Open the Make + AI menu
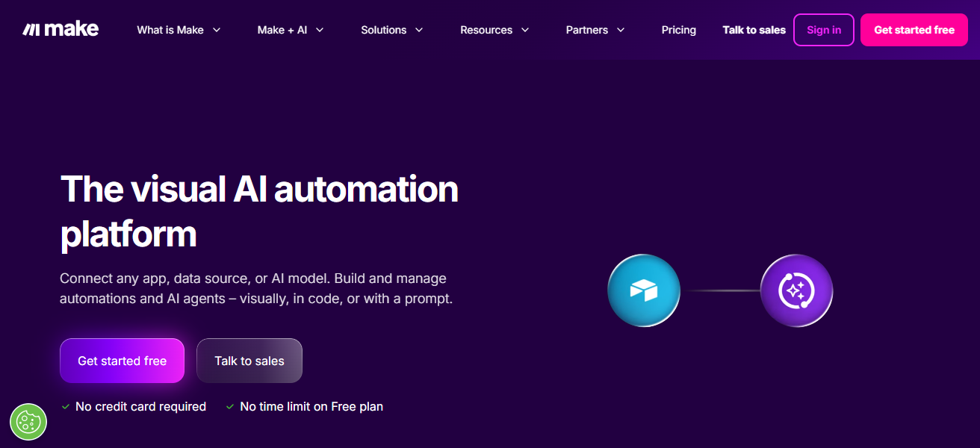Image resolution: width=980 pixels, height=448 pixels. point(291,30)
